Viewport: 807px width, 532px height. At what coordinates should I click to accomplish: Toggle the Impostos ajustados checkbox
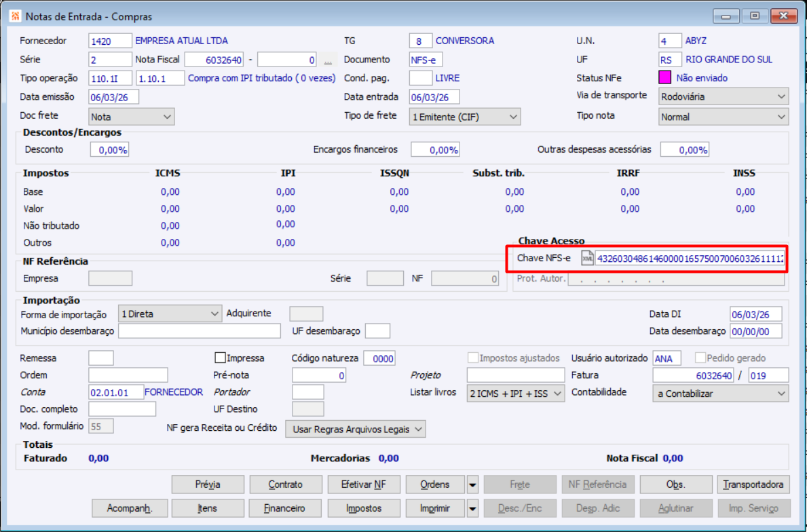(x=473, y=358)
